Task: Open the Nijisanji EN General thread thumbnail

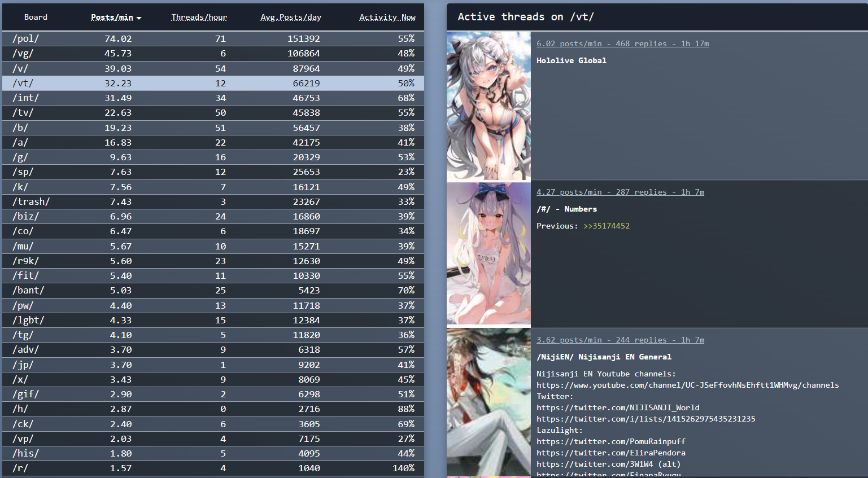Action: point(488,403)
